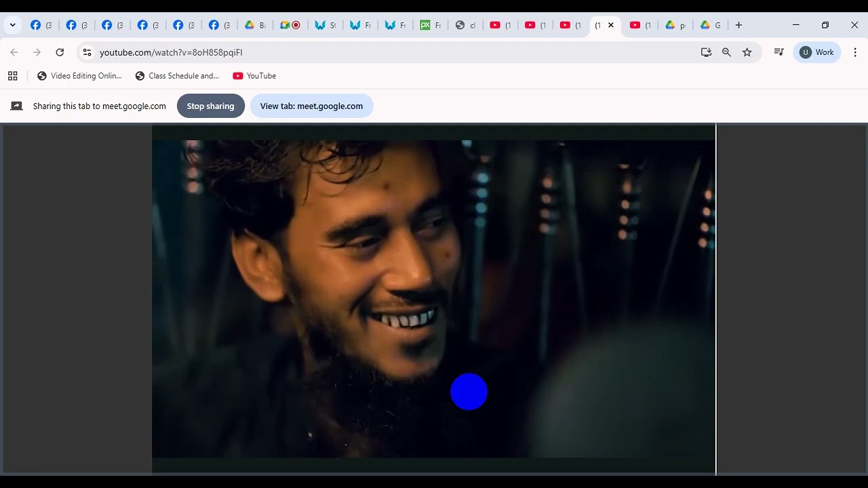Close the active YouTube tab
The width and height of the screenshot is (868, 488).
click(611, 25)
